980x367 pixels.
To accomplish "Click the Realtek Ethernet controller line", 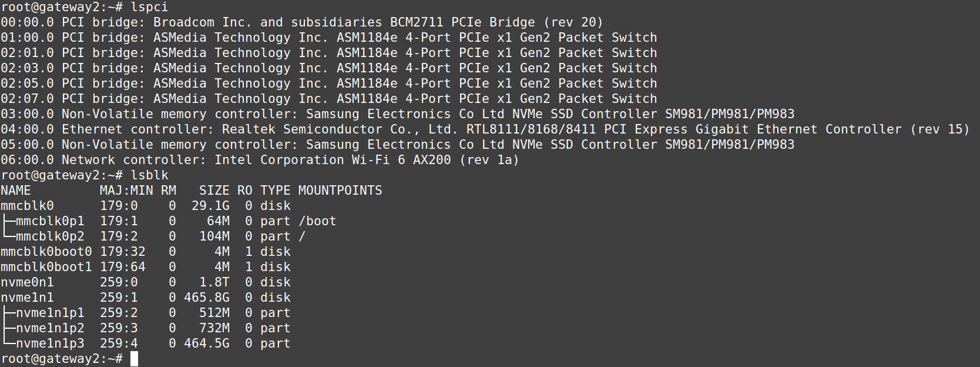I will point(485,129).
